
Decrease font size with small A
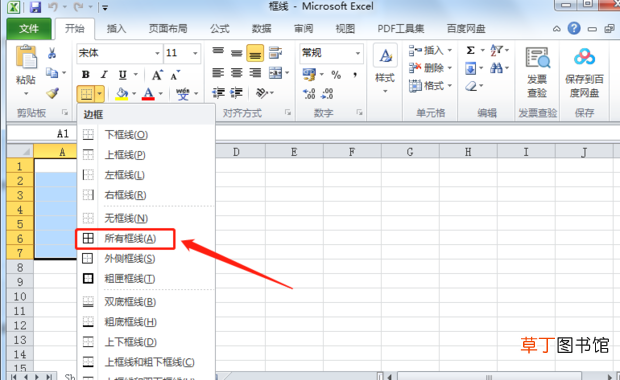(175, 75)
